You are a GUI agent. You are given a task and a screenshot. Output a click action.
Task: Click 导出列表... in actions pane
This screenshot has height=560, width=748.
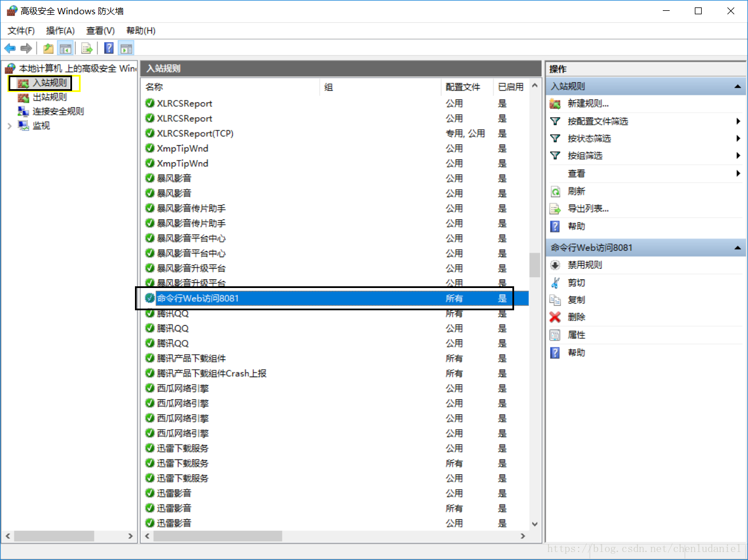588,209
